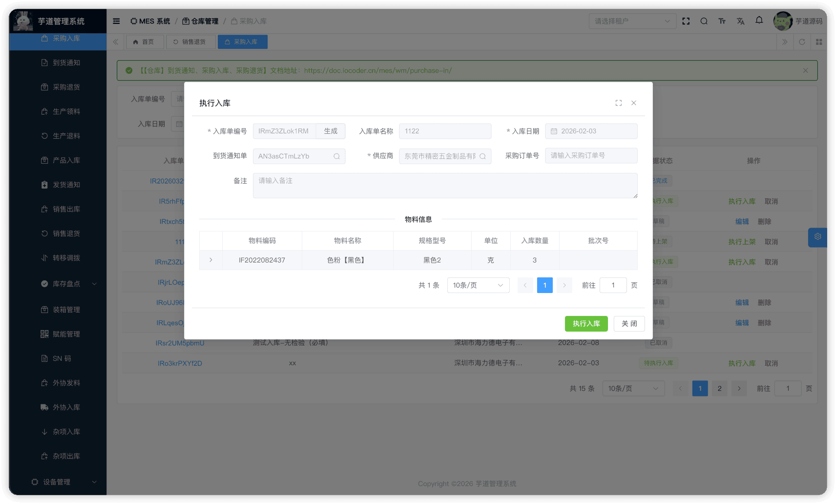Collapse the sidebar with the hamburger icon
Viewport: 836px width, 504px height.
click(116, 21)
